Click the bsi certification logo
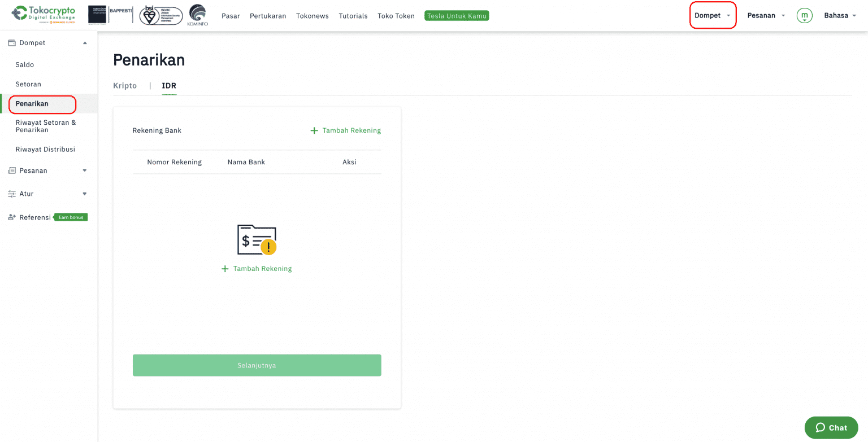 [x=160, y=15]
